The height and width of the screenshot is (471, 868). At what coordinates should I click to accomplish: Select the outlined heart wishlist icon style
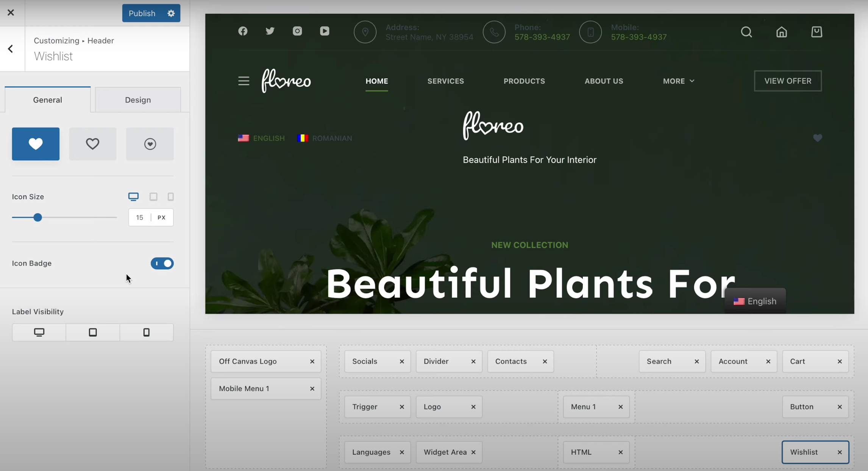[92, 144]
